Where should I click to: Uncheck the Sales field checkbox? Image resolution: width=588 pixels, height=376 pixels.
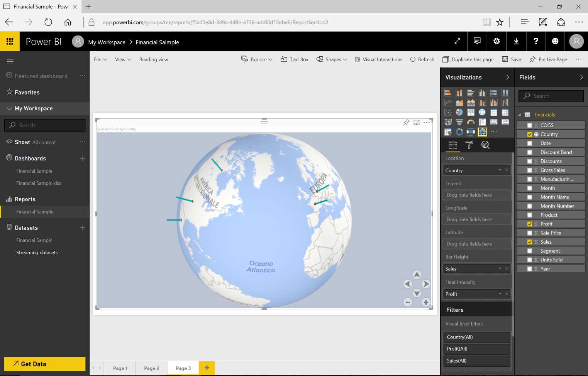click(x=530, y=242)
